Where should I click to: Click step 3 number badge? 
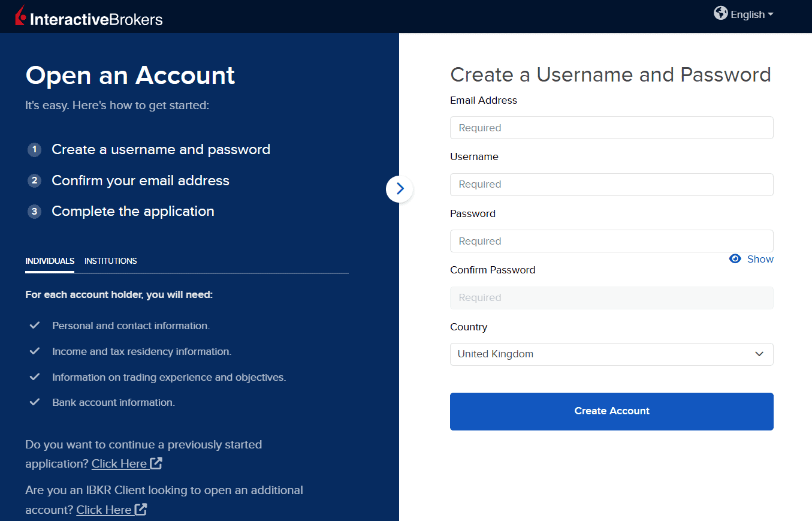point(34,212)
